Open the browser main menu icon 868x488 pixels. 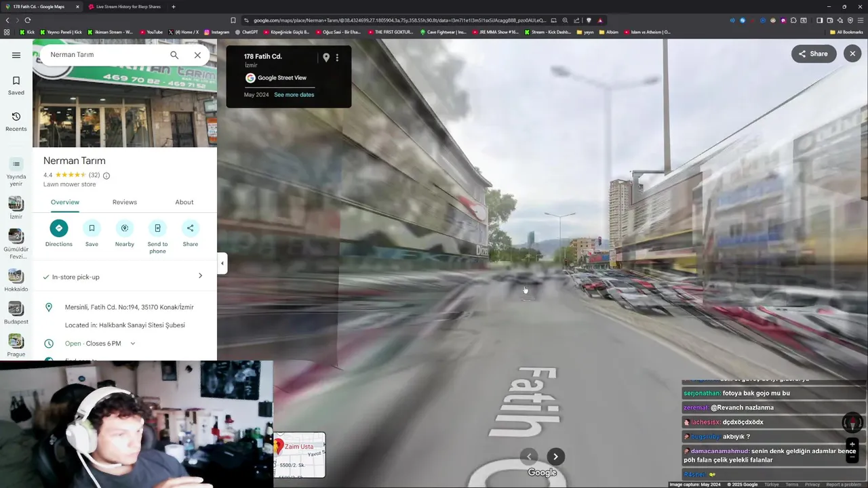[860, 20]
